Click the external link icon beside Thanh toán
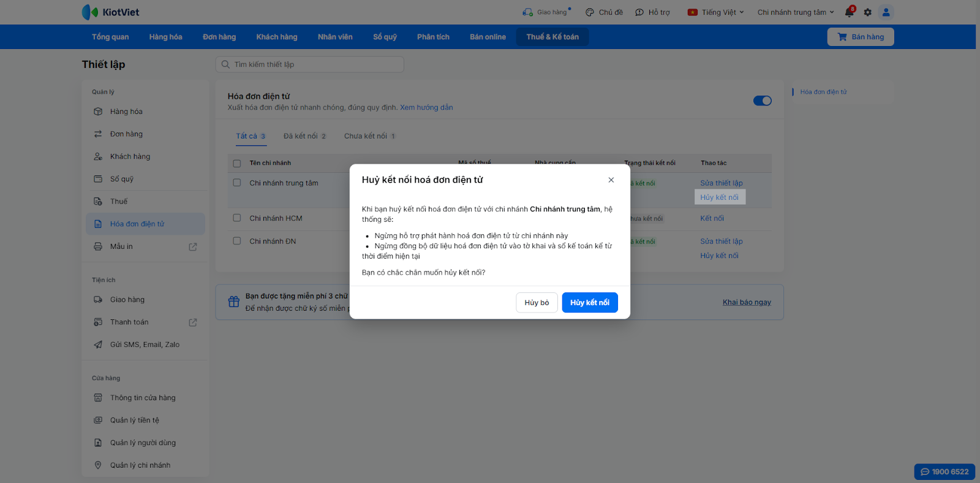Image resolution: width=980 pixels, height=483 pixels. 193,322
